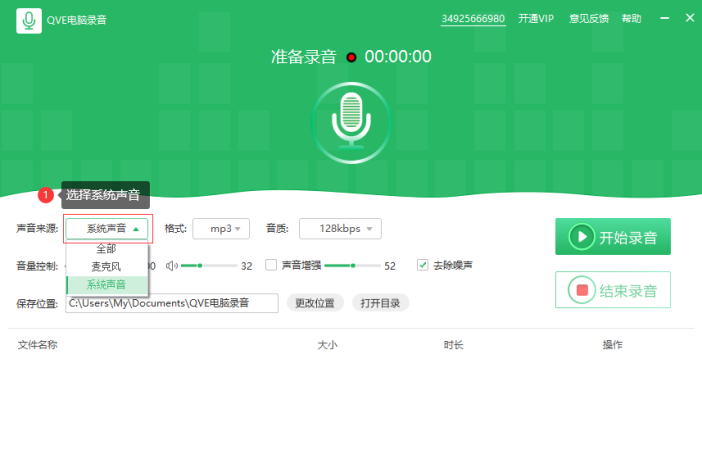Click the save location path field
Viewport: 702px width, 450px height.
point(172,303)
